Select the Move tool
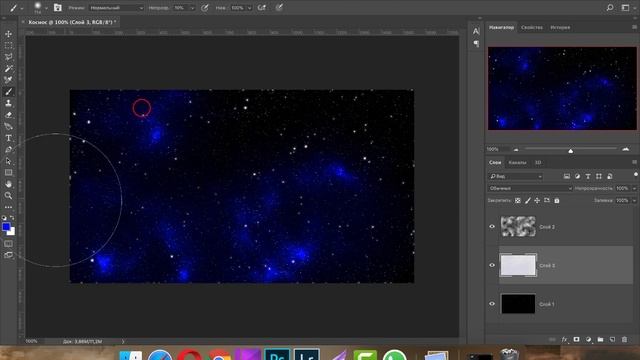This screenshot has width=640, height=360. click(x=8, y=34)
